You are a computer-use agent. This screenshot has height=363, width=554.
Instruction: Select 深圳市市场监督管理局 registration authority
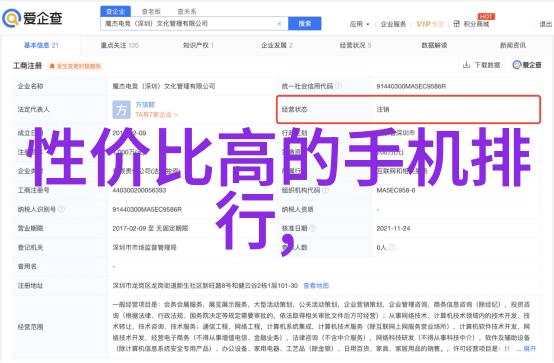coord(145,247)
